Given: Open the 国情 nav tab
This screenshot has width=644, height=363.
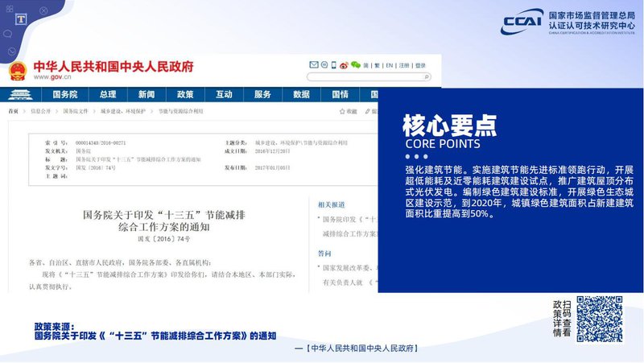Looking at the screenshot, I should tap(341, 94).
